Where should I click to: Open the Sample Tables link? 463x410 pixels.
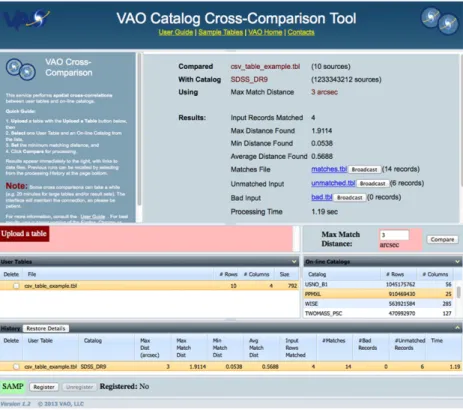(x=220, y=32)
